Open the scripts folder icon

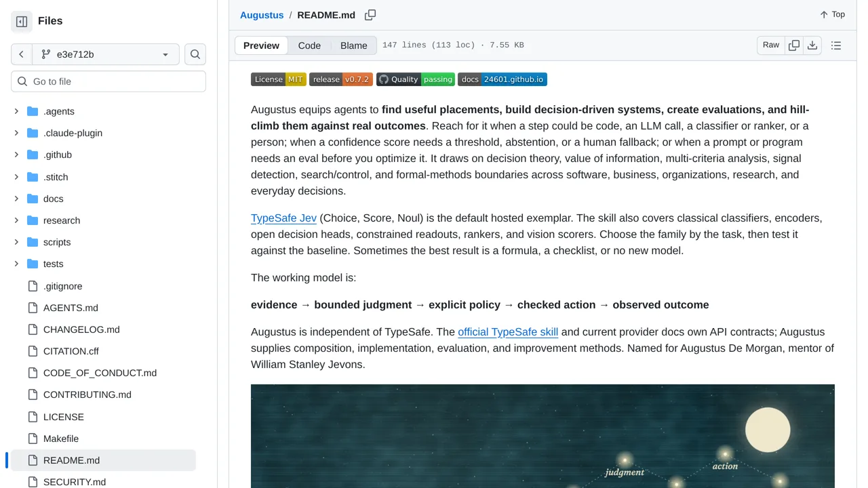[x=33, y=242]
